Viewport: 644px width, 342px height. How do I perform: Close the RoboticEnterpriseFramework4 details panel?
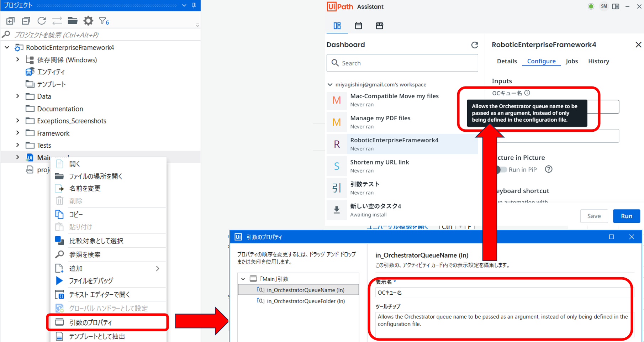tap(638, 44)
